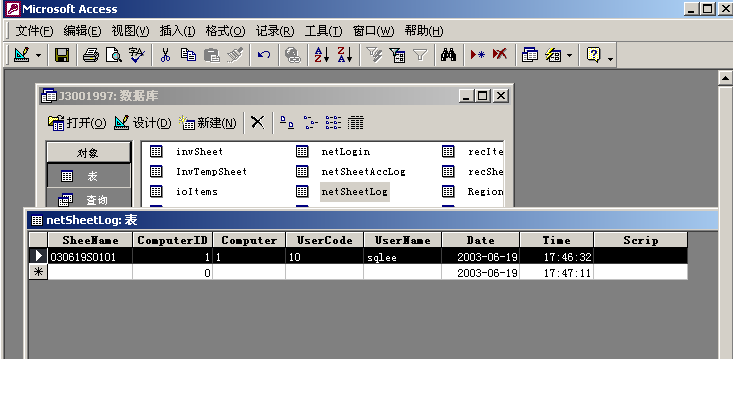The width and height of the screenshot is (733, 410).
Task: Expand the View mode dropdown arrow
Action: pyautogui.click(x=39, y=56)
